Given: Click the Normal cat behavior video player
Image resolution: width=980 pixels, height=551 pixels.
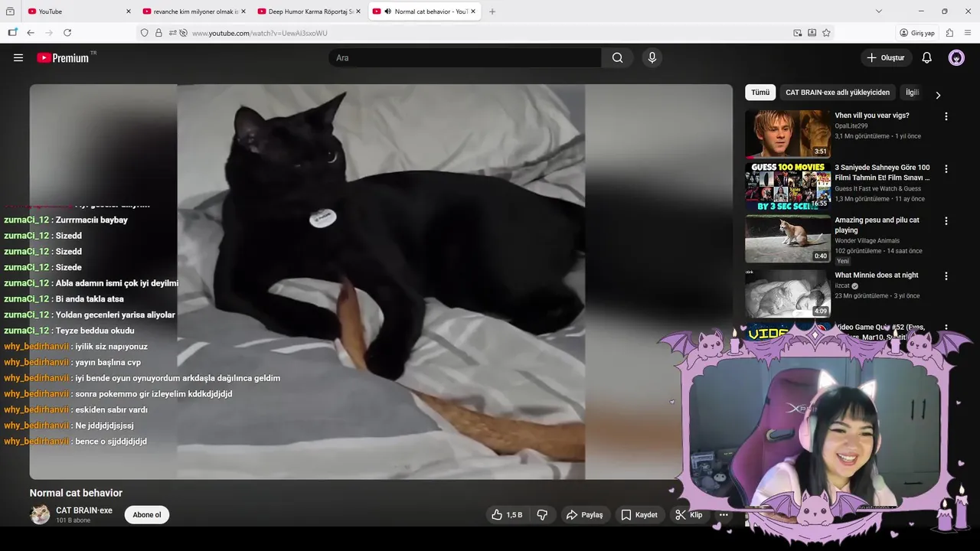Looking at the screenshot, I should 381,282.
